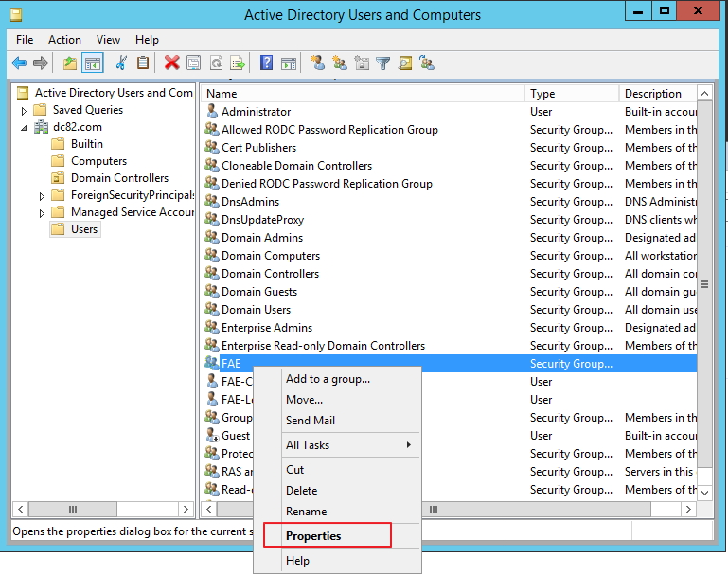This screenshot has width=728, height=576.
Task: Click list scrollbar up arrow
Action: [x=704, y=94]
